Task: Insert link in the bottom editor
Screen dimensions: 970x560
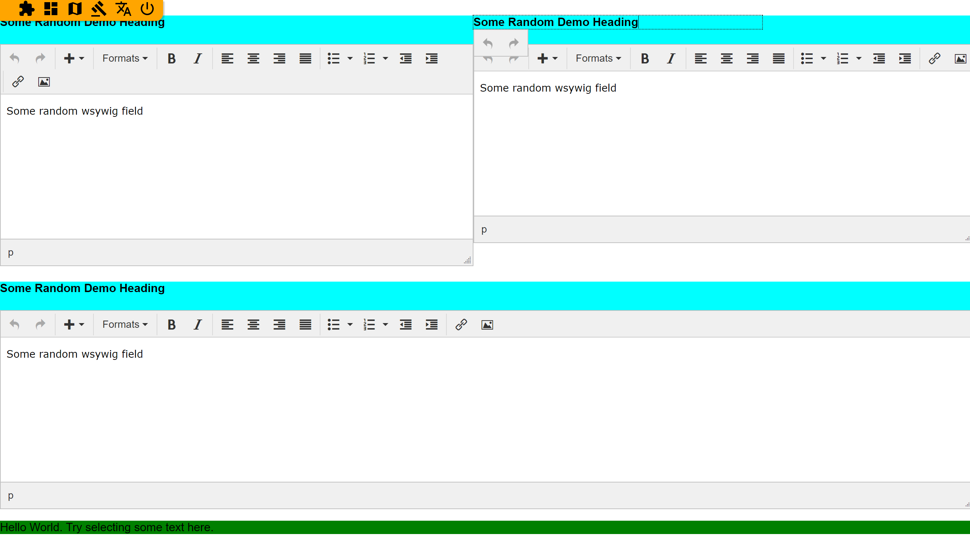Action: 461,325
